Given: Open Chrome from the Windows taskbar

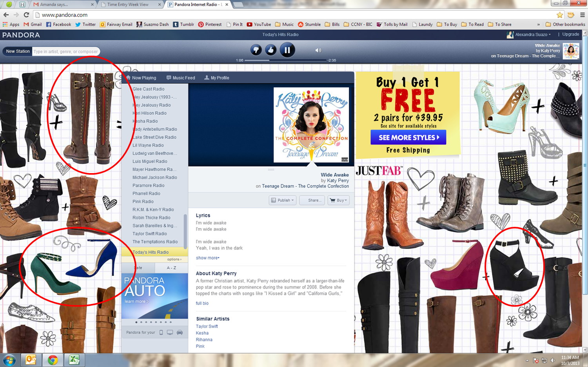Looking at the screenshot, I should click(53, 360).
